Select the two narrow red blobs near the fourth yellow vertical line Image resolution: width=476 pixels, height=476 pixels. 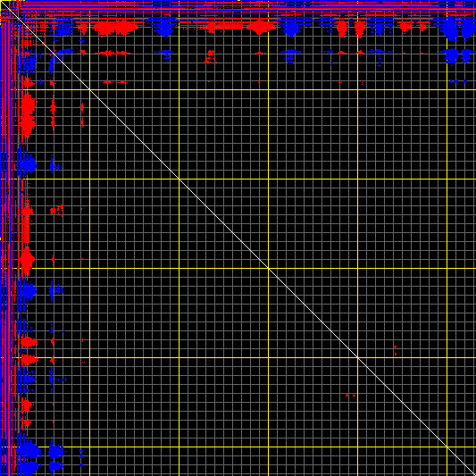(351, 29)
